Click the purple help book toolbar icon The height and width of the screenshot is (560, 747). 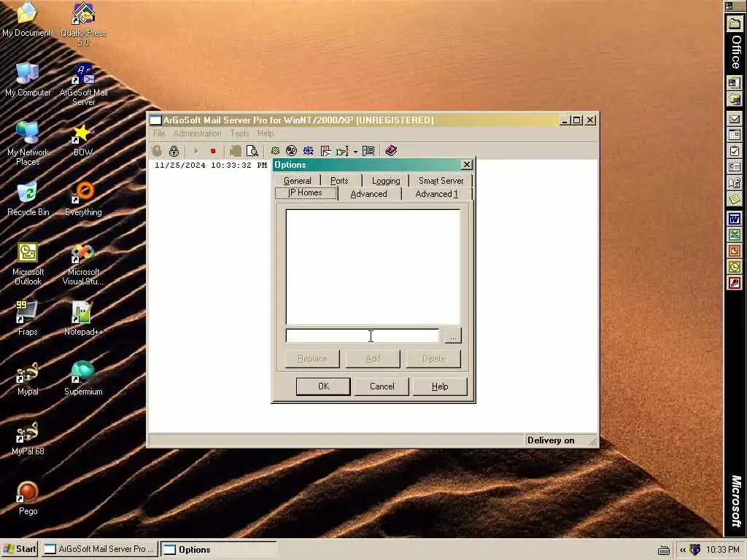(x=391, y=151)
